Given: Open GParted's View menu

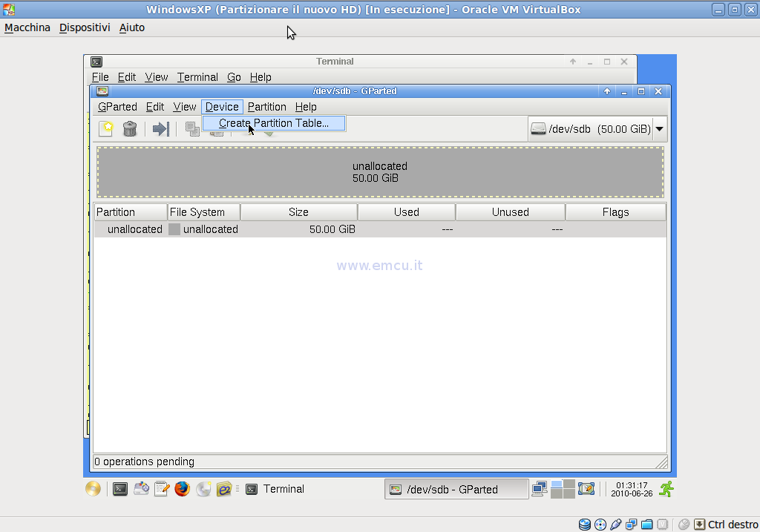Looking at the screenshot, I should tap(185, 107).
